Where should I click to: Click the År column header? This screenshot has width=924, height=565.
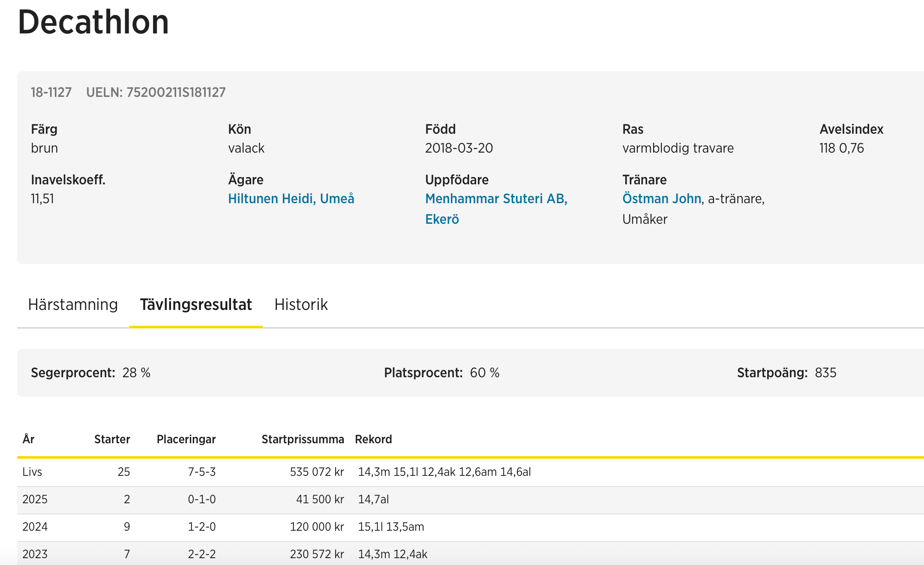(x=28, y=439)
